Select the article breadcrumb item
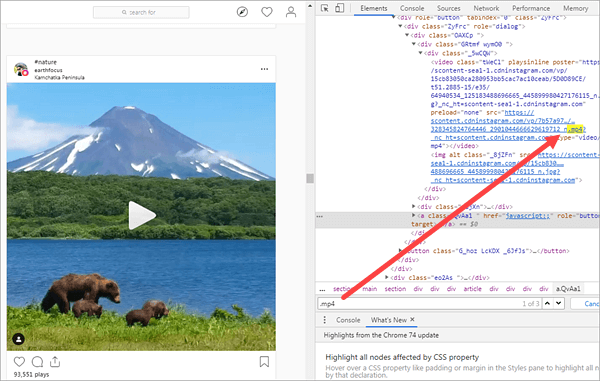Viewport: 600px width, 382px height. click(472, 289)
